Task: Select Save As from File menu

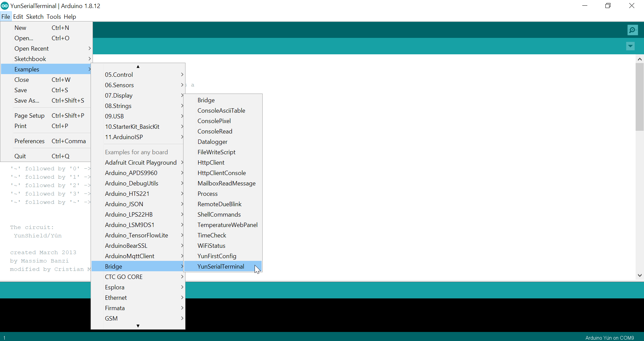Action: 27,101
